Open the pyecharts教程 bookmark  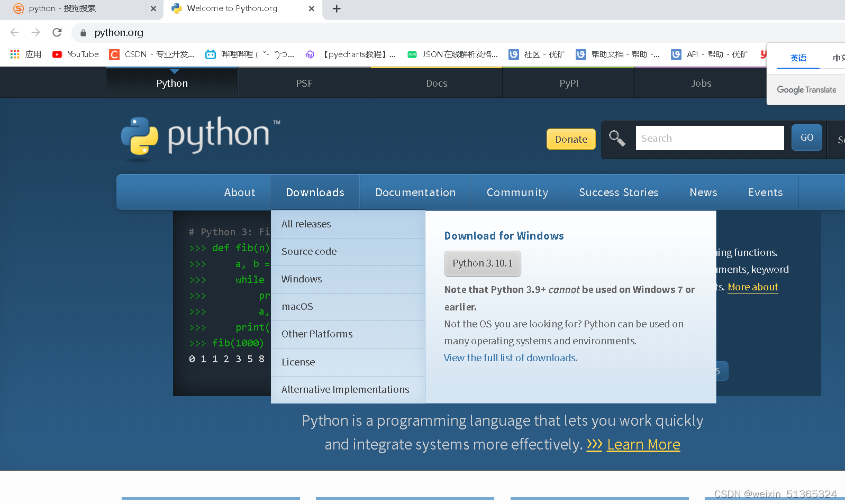tap(351, 54)
